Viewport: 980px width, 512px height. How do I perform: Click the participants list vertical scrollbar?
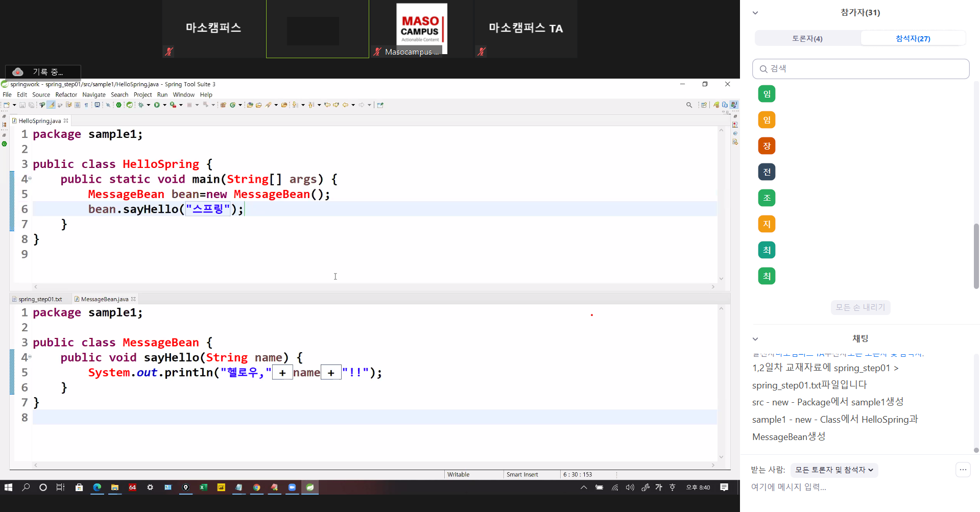(976, 255)
